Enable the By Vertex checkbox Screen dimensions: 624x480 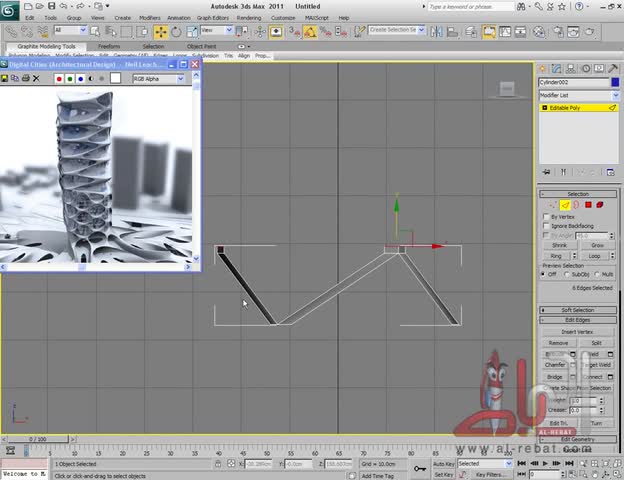point(546,217)
